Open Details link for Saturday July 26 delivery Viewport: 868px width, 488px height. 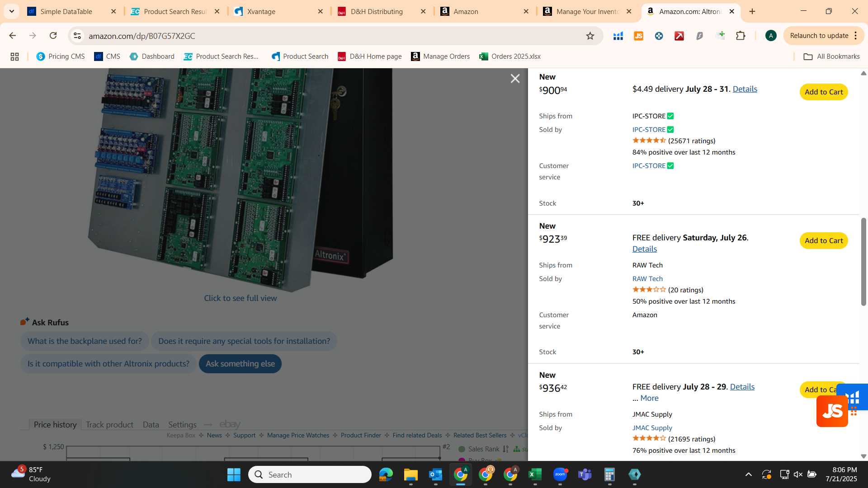(x=644, y=249)
